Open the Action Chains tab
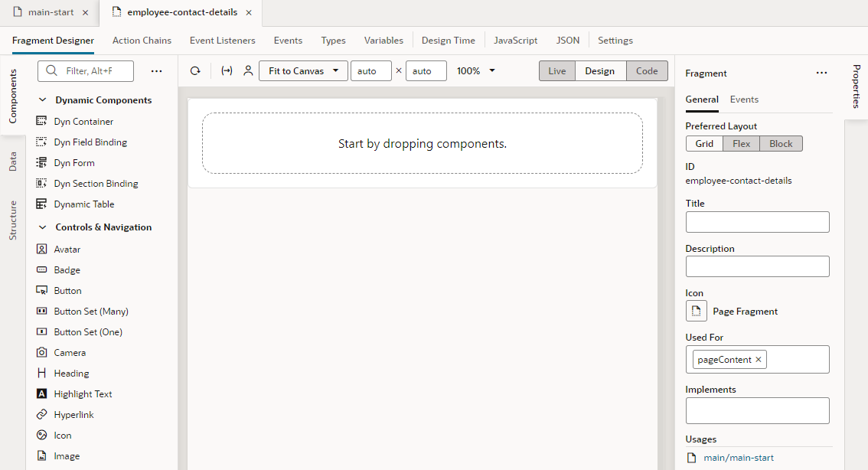The image size is (868, 470). [x=142, y=41]
